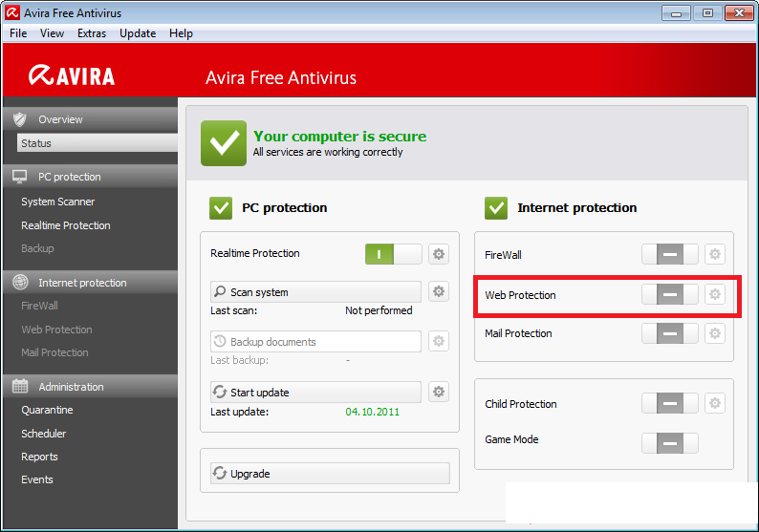Open the Help menu

tap(181, 33)
